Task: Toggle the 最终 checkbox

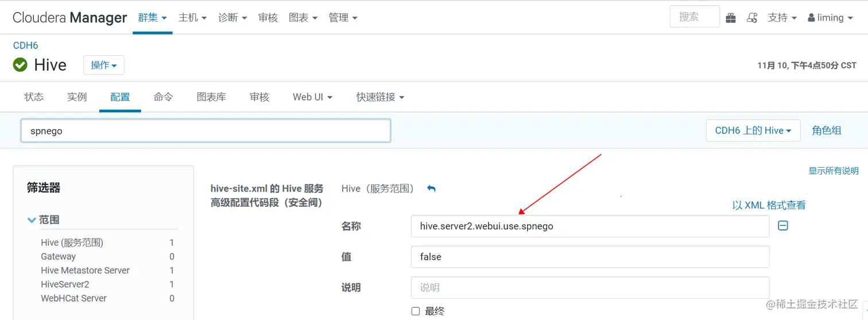Action: click(416, 311)
